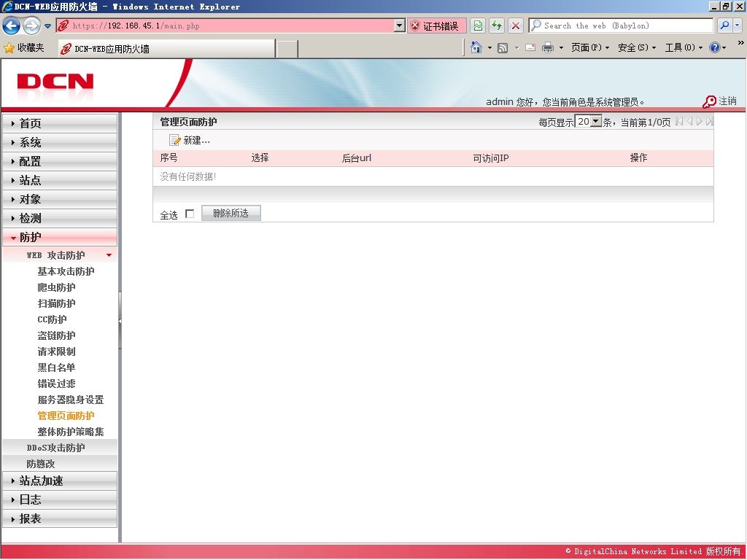Viewport: 747px width, 560px height.
Task: Click the 证书错误 certificate error badge
Action: 436,26
